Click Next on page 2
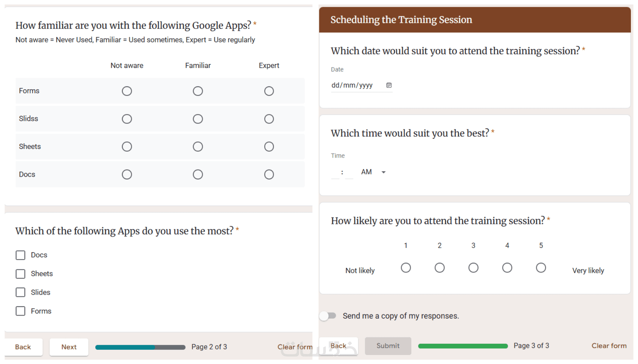This screenshot has width=638, height=364. pos(69,347)
